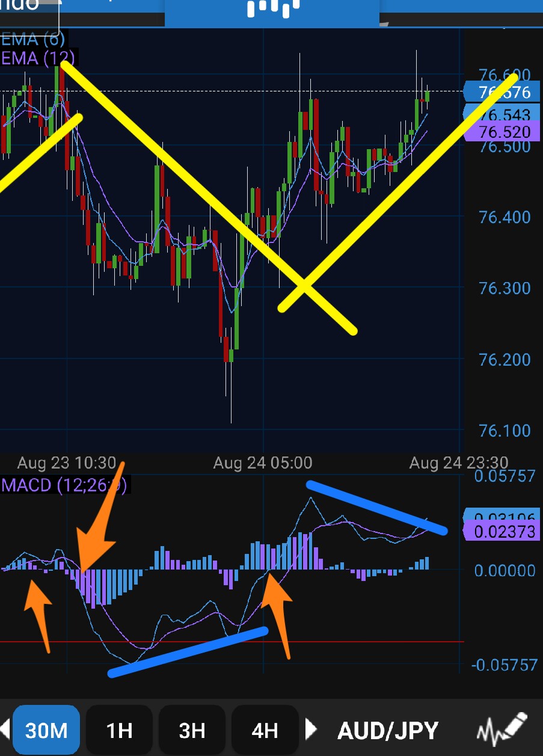Switch to the 4H timeframe
The height and width of the screenshot is (756, 543).
click(x=265, y=730)
